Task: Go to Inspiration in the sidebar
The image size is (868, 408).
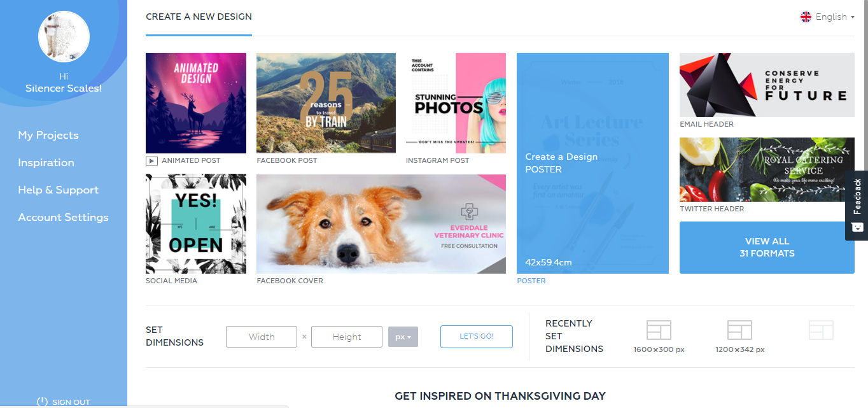Action: pyautogui.click(x=46, y=162)
